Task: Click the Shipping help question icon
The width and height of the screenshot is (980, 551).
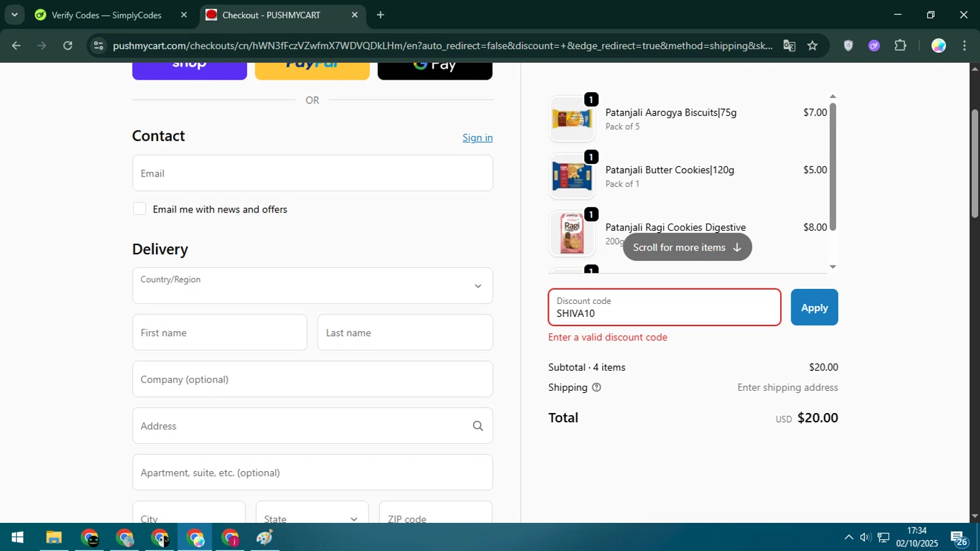Action: [x=596, y=388]
